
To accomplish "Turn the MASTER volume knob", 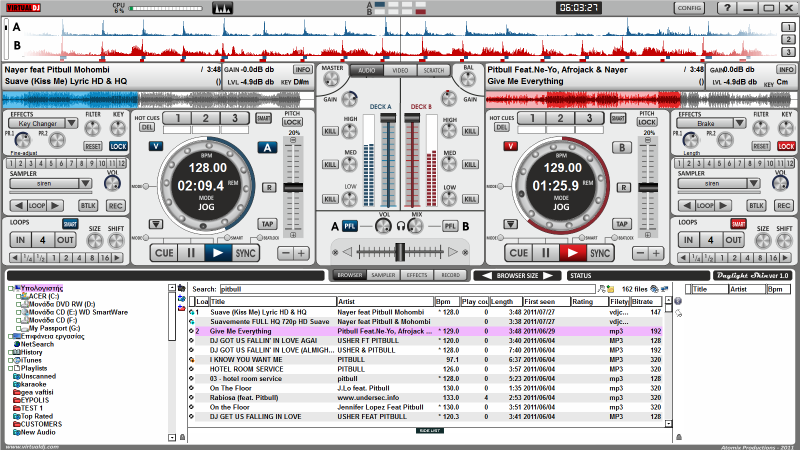I will click(x=332, y=79).
